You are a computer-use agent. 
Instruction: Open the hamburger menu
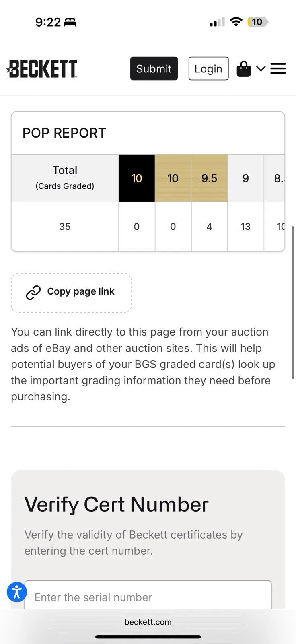(278, 69)
